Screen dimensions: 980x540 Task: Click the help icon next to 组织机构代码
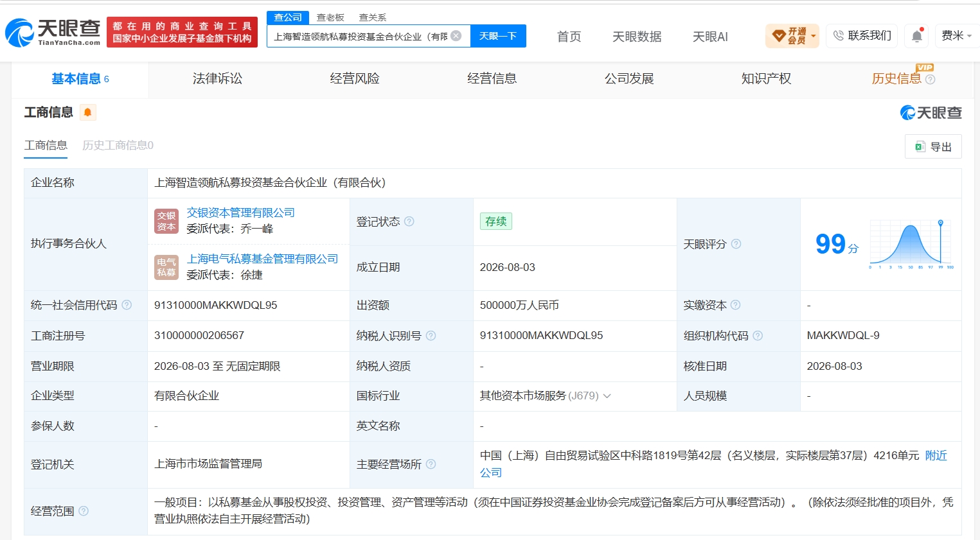[758, 335]
